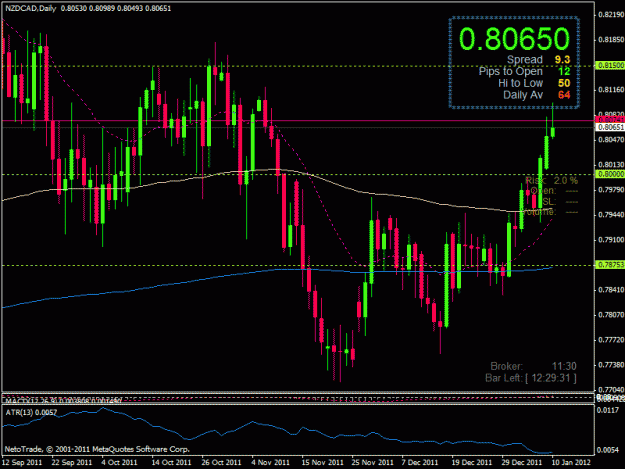Click the 0.81500 highlighted price label
This screenshot has width=625, height=469.
pos(610,65)
